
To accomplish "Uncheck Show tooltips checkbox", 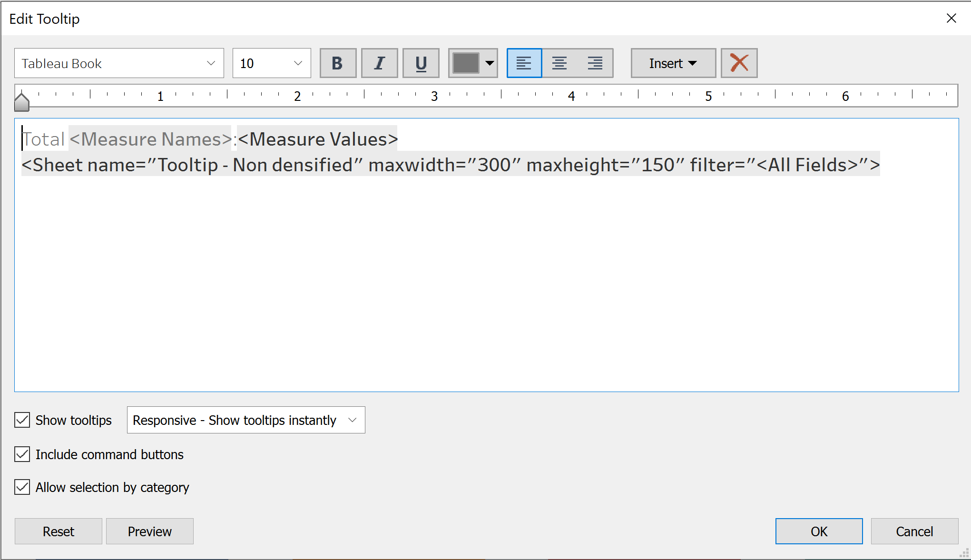I will pos(22,420).
